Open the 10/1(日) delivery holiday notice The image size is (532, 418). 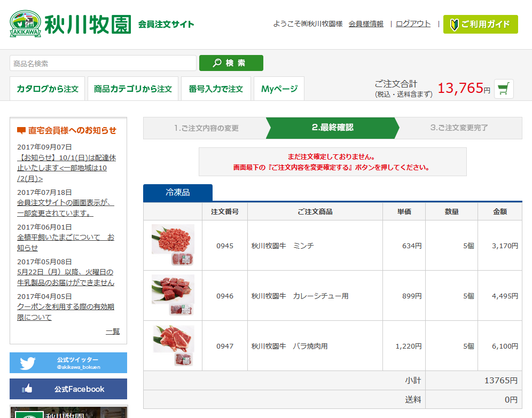click(x=66, y=168)
